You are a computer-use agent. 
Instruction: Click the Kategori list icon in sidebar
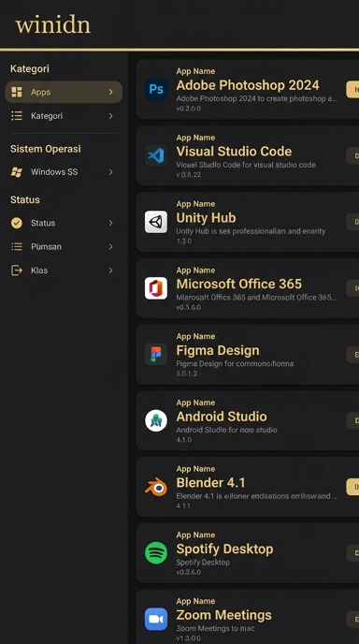[x=17, y=116]
